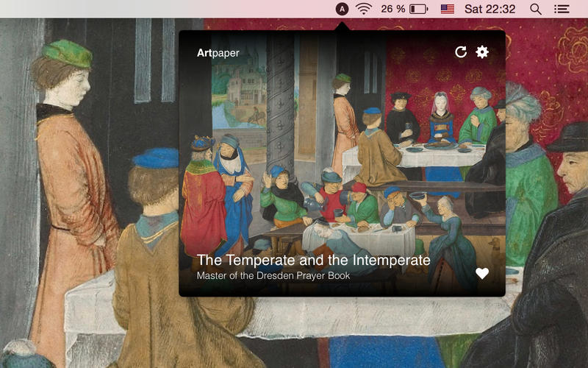588x368 pixels.
Task: Click the Sat 22:32 clock
Action: [x=490, y=9]
